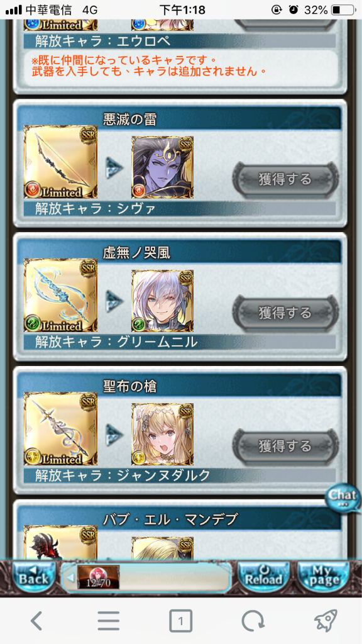Image resolution: width=362 pixels, height=644 pixels.
Task: Tap the browser refresh icon
Action: 253,620
